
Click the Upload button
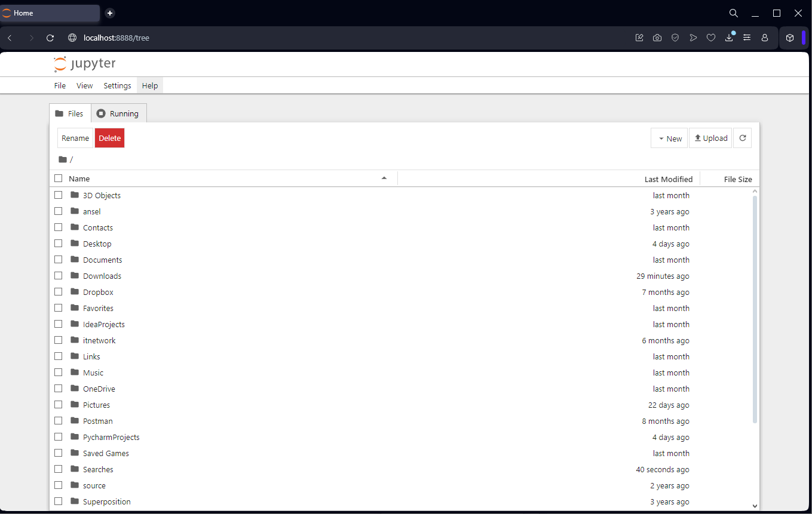710,138
